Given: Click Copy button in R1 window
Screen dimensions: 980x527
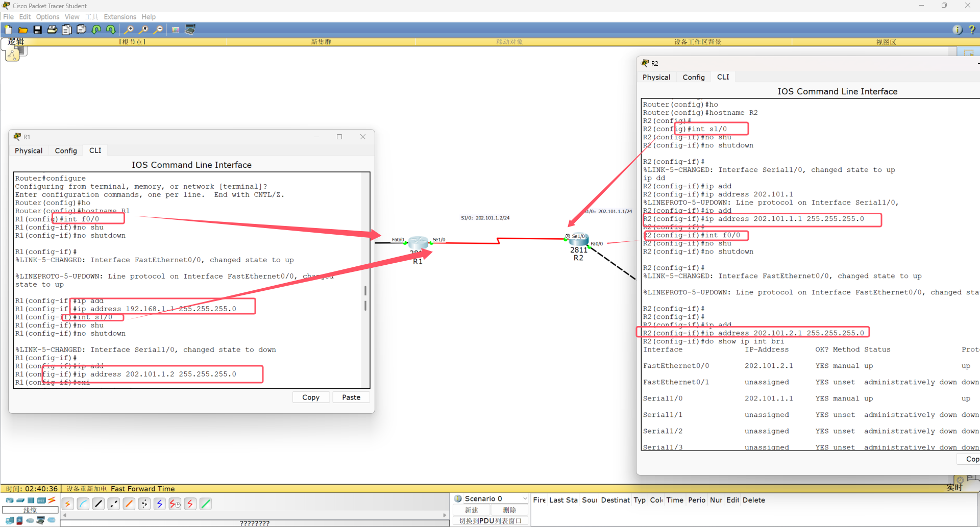Looking at the screenshot, I should [x=311, y=397].
